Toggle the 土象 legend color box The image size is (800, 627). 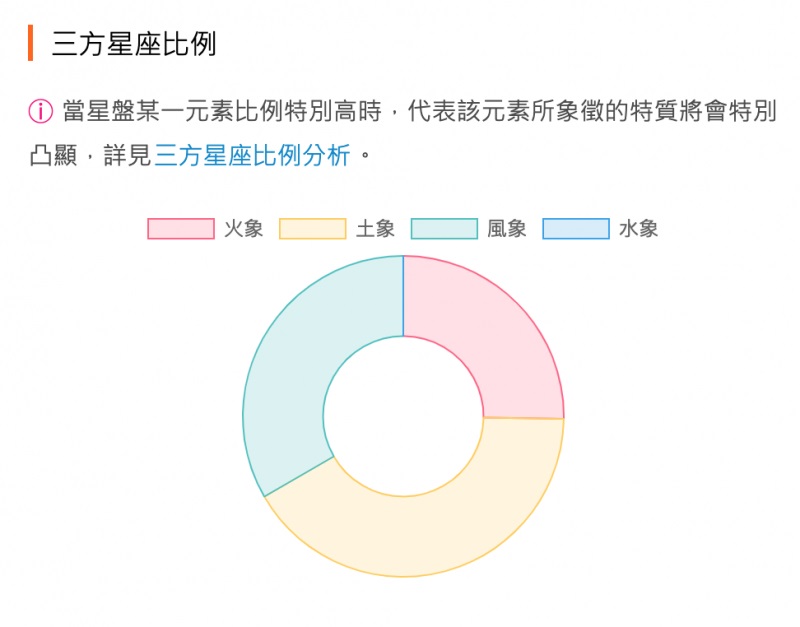[x=312, y=229]
